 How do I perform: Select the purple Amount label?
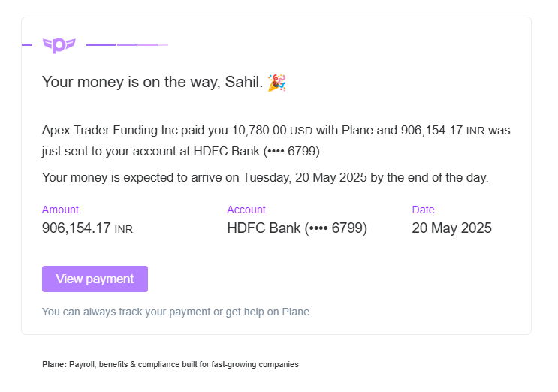pyautogui.click(x=60, y=210)
